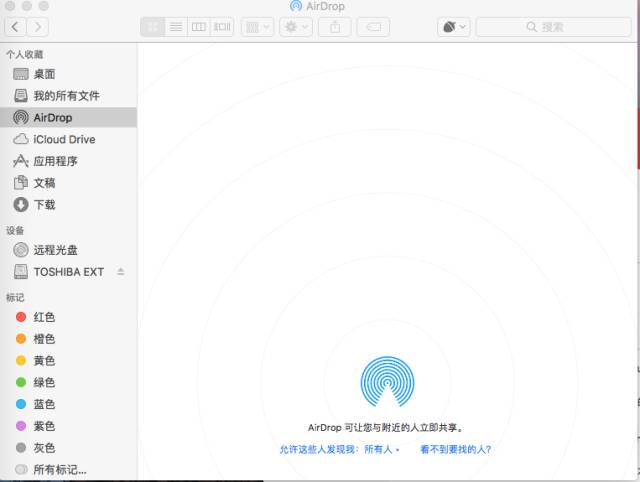Switch to Cover Flow view
The image size is (640, 482).
[222, 27]
